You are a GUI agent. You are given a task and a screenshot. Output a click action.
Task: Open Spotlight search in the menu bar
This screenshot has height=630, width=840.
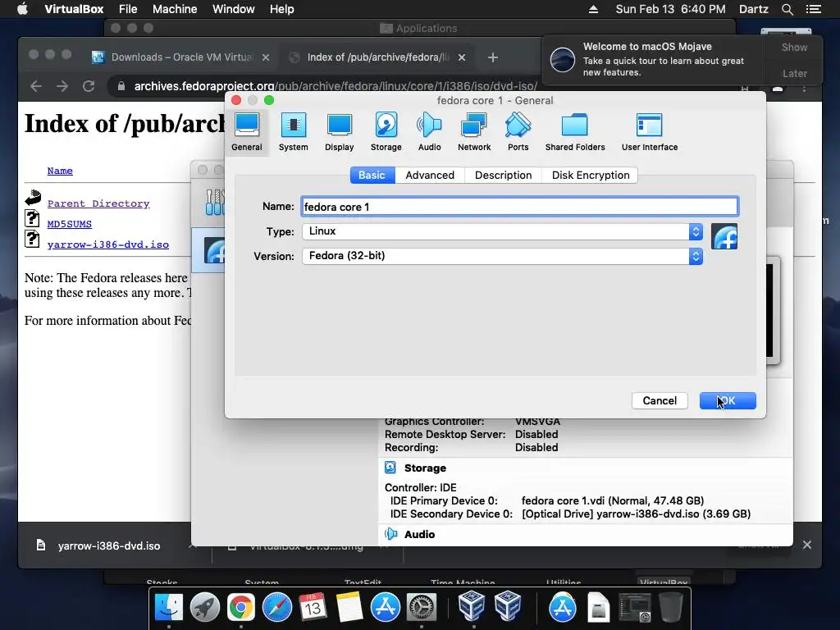[x=787, y=9]
